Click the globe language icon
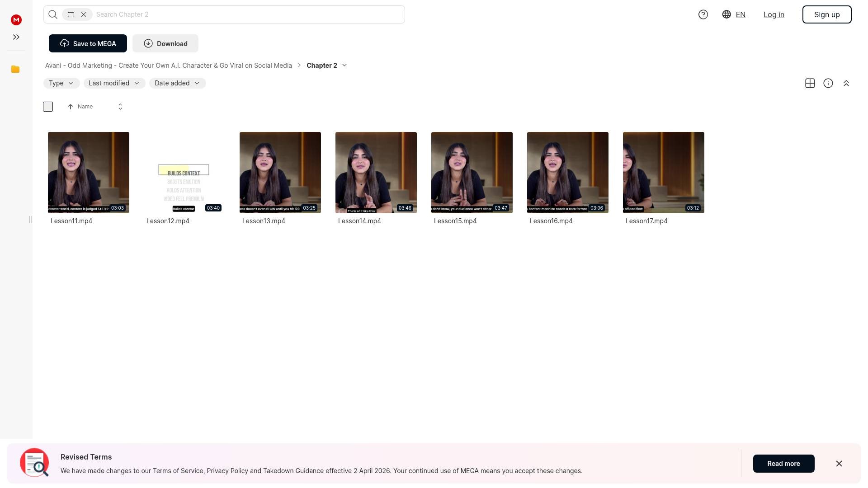Screen dimensions: 868x488 pyautogui.click(x=726, y=14)
